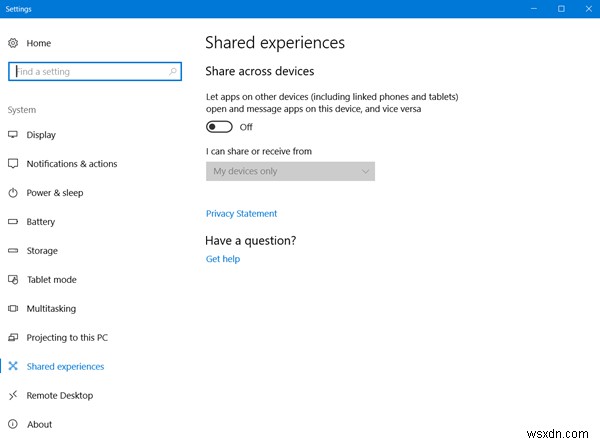The image size is (600, 444).
Task: Click the Battery icon in sidebar
Action: (13, 221)
